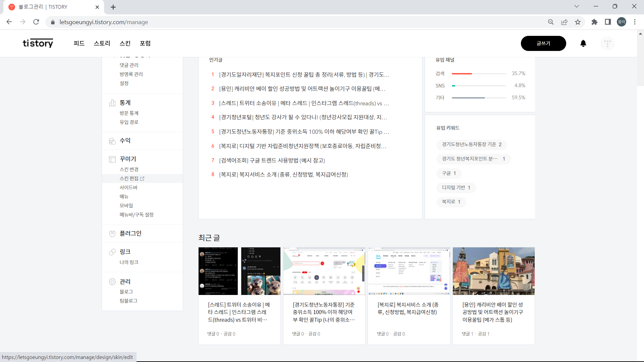Open the 통계 (statistics) bar chart icon
Image resolution: width=644 pixels, height=362 pixels.
click(x=112, y=103)
